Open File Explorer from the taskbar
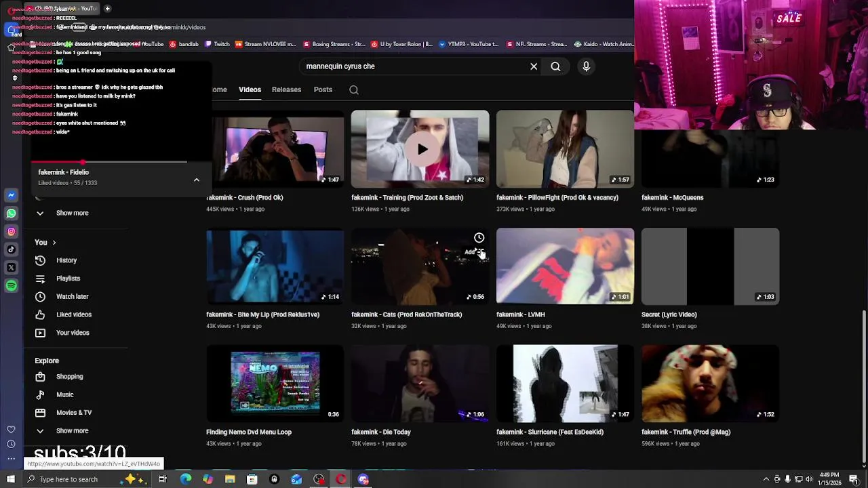Screen dimensions: 868x488 [230, 479]
